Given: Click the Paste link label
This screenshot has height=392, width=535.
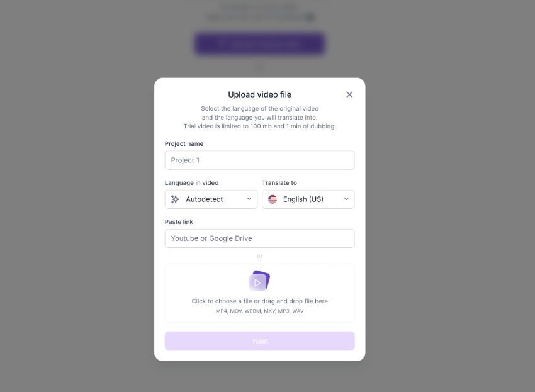Looking at the screenshot, I should [x=179, y=221].
